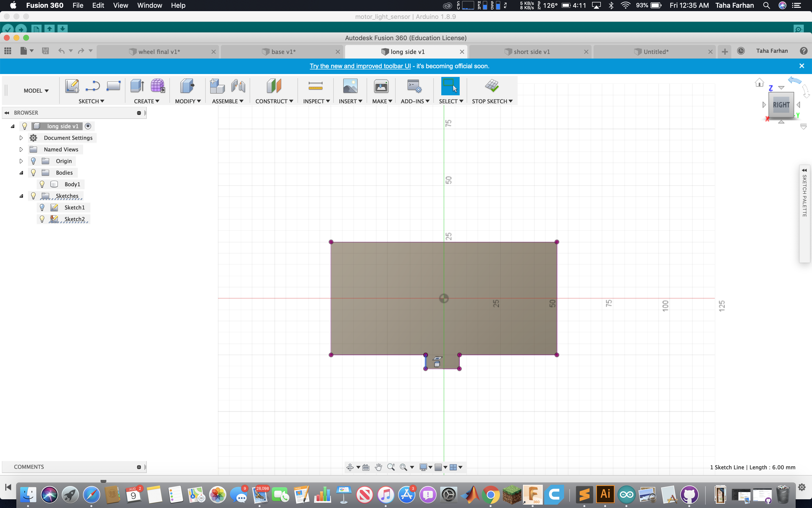Expand Named Views tree node

pyautogui.click(x=21, y=149)
